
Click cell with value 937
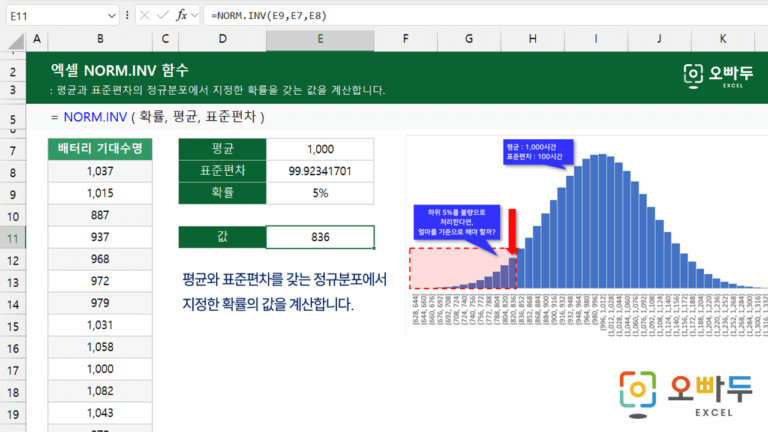coord(100,237)
